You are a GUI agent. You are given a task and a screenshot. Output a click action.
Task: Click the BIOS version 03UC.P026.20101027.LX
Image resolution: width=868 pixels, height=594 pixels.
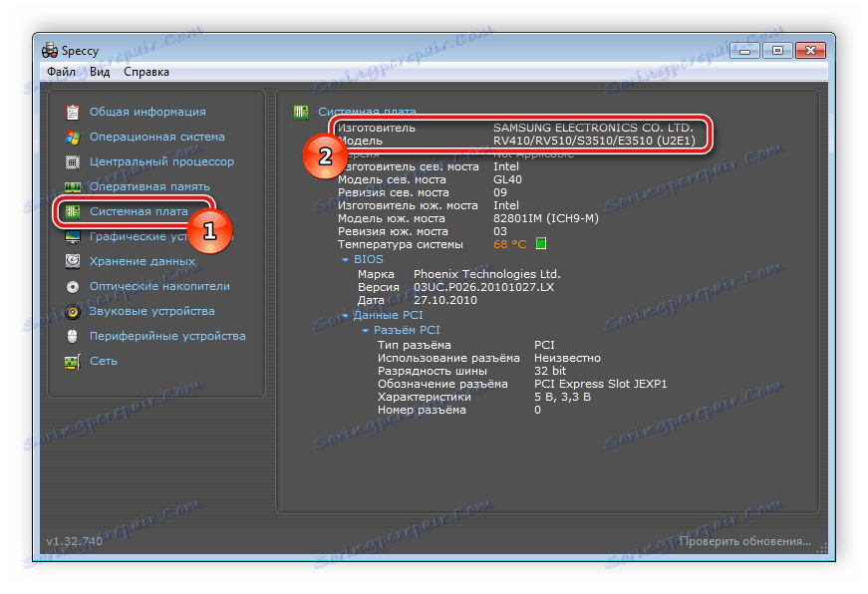[483, 287]
